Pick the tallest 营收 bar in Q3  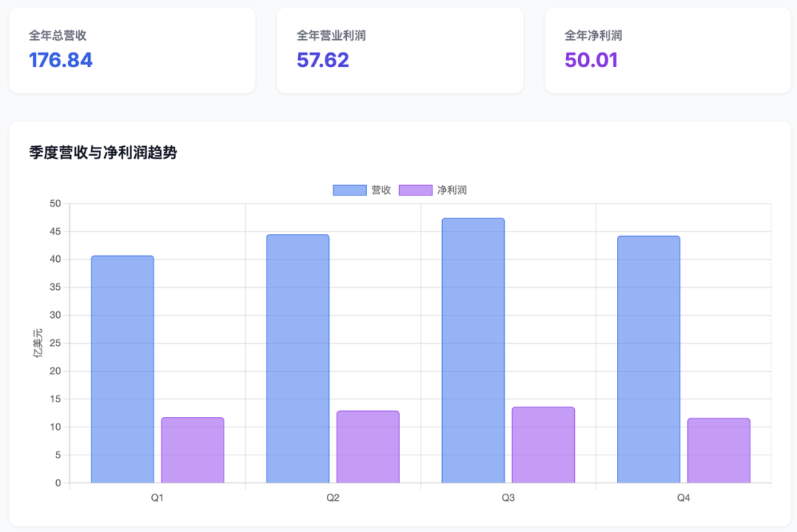(x=473, y=350)
